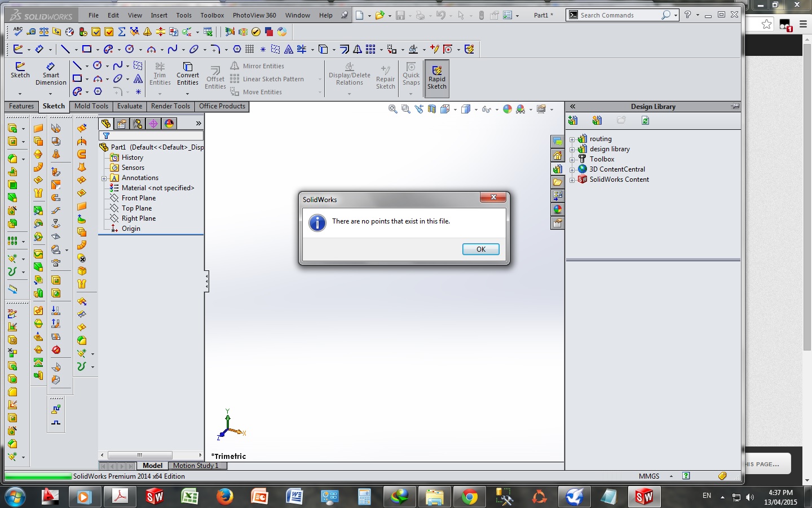Switch to the Evaluate tab
The image size is (812, 508).
pyautogui.click(x=130, y=106)
